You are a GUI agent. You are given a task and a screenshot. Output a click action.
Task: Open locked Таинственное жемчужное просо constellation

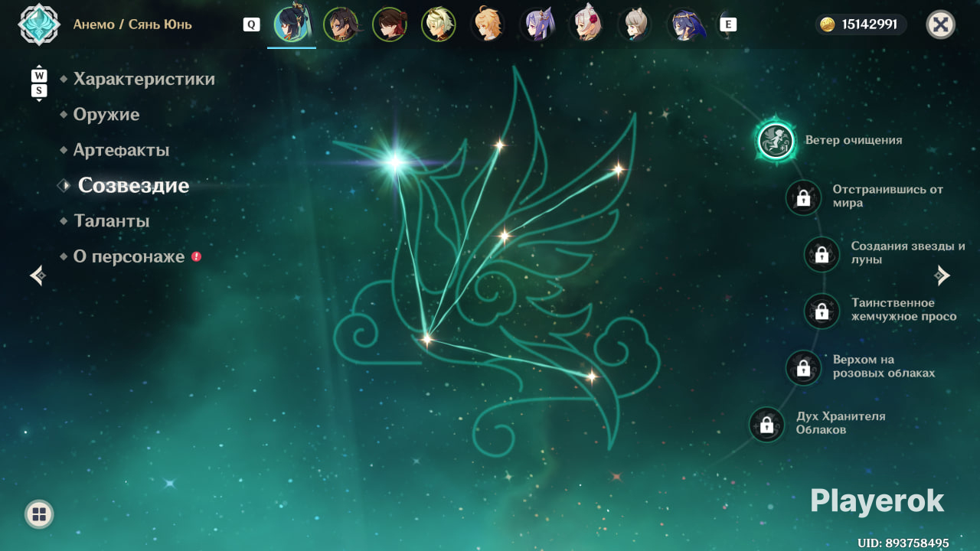[x=822, y=311]
